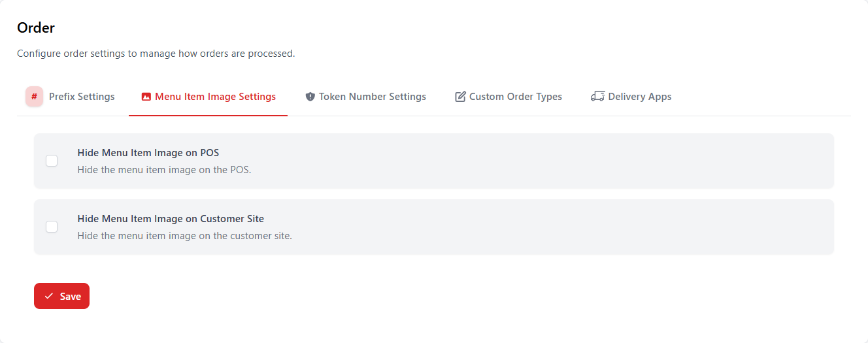868x343 pixels.
Task: Tick Hide Menu Item Image on Customer Site checkbox
Action: click(52, 227)
